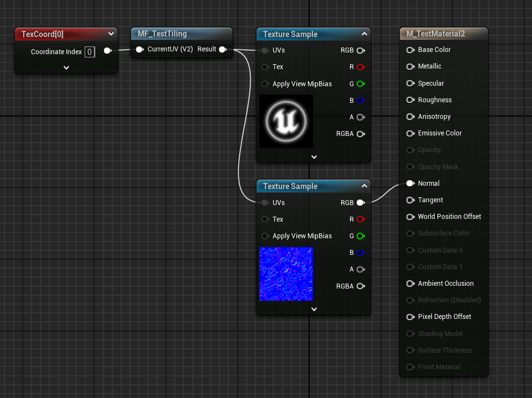Collapse the bottom Texture Sample node
532x398 pixels.
click(364, 186)
